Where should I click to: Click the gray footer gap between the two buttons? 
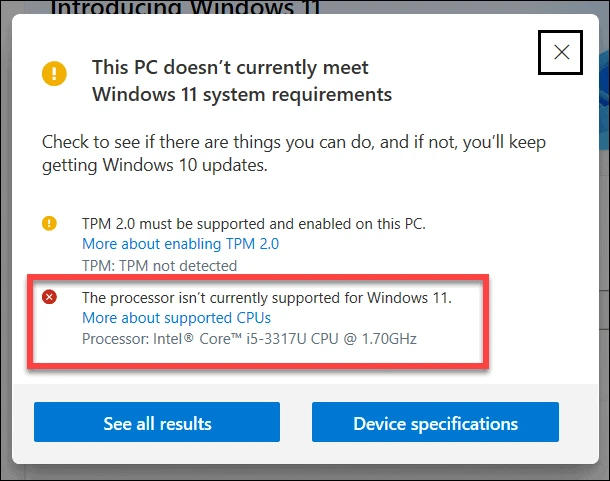(296, 422)
